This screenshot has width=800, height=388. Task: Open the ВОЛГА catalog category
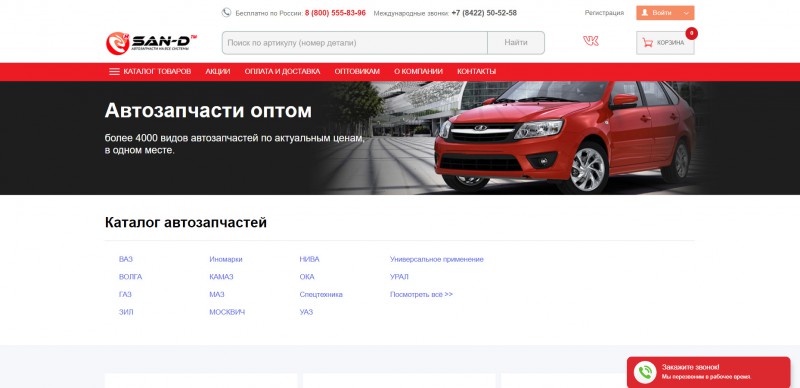pyautogui.click(x=131, y=277)
